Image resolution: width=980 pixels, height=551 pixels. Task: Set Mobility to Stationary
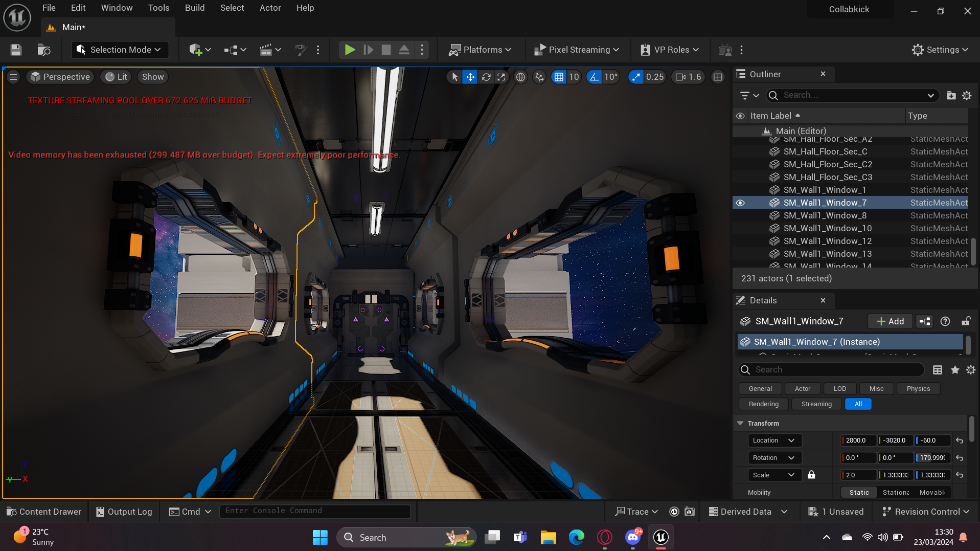896,492
